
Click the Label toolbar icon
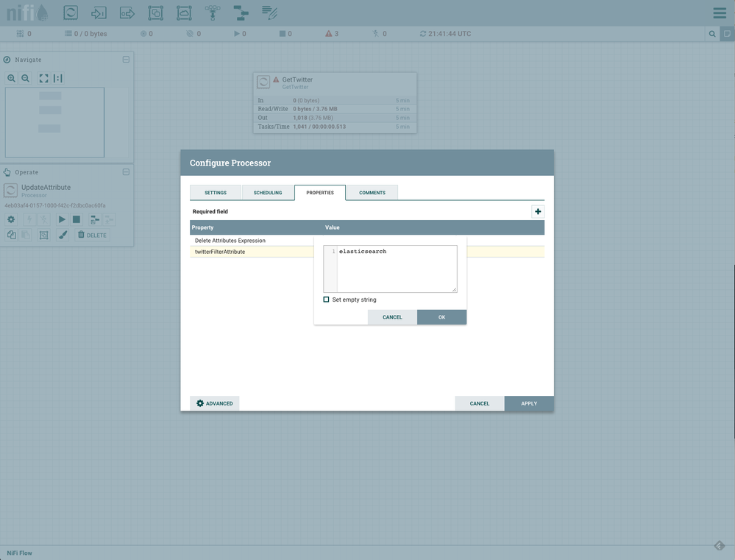269,13
